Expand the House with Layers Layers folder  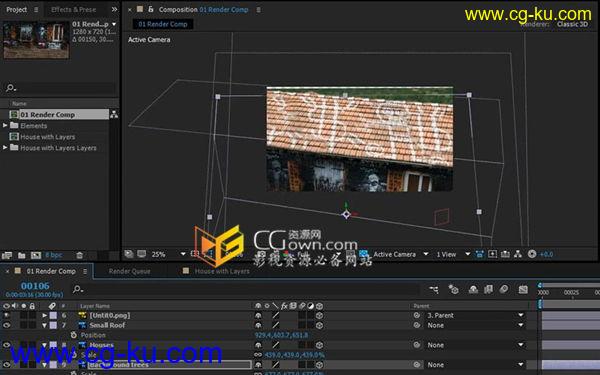click(x=5, y=148)
